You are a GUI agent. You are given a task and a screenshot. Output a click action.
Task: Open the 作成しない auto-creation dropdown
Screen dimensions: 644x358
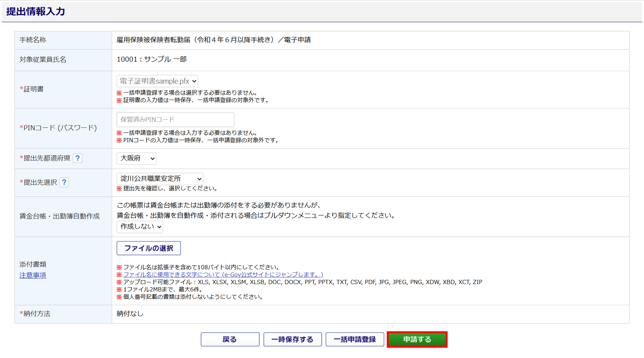140,226
